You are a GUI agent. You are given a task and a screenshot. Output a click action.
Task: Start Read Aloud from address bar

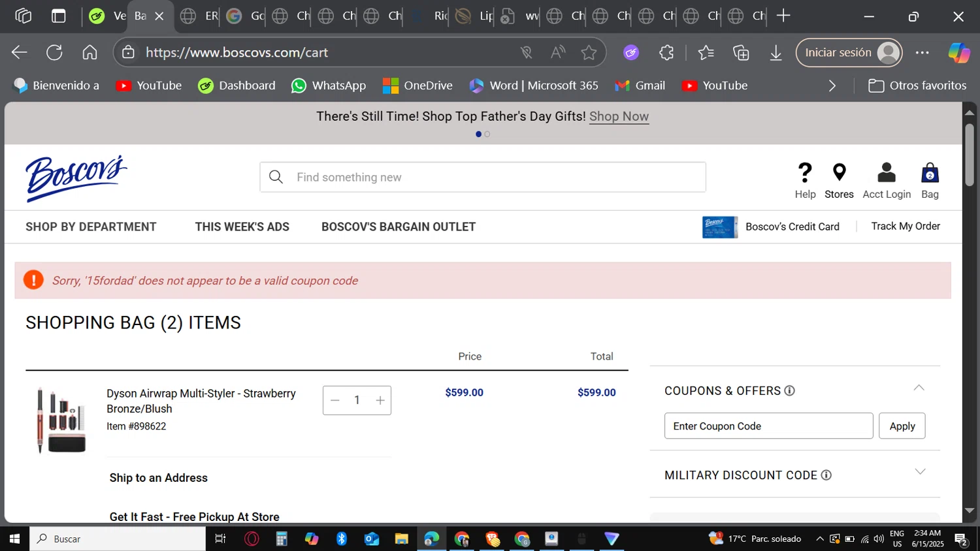pos(557,53)
